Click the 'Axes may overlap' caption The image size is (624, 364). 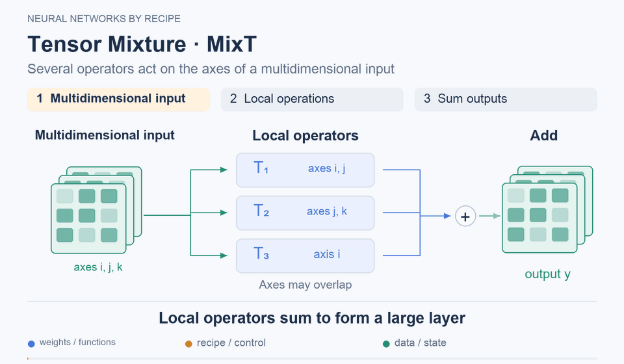pos(305,285)
